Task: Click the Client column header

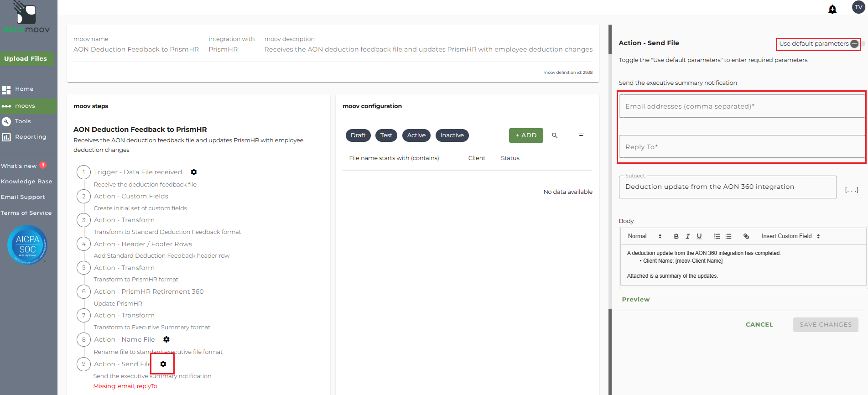Action: 477,158
